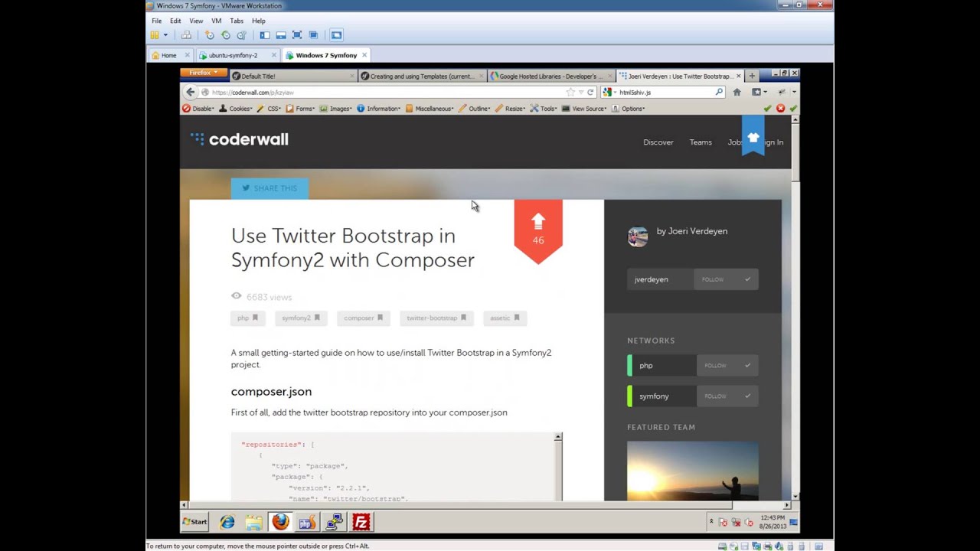Screen dimensions: 980x551
Task: Open the VM menu in VMware
Action: [x=216, y=21]
